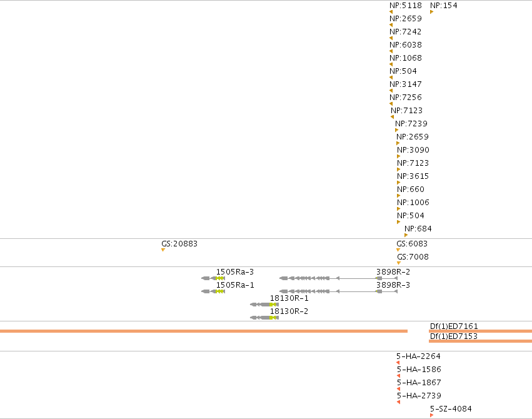Select the arrow under NP:3147
The height and width of the screenshot is (419, 532).
point(391,91)
